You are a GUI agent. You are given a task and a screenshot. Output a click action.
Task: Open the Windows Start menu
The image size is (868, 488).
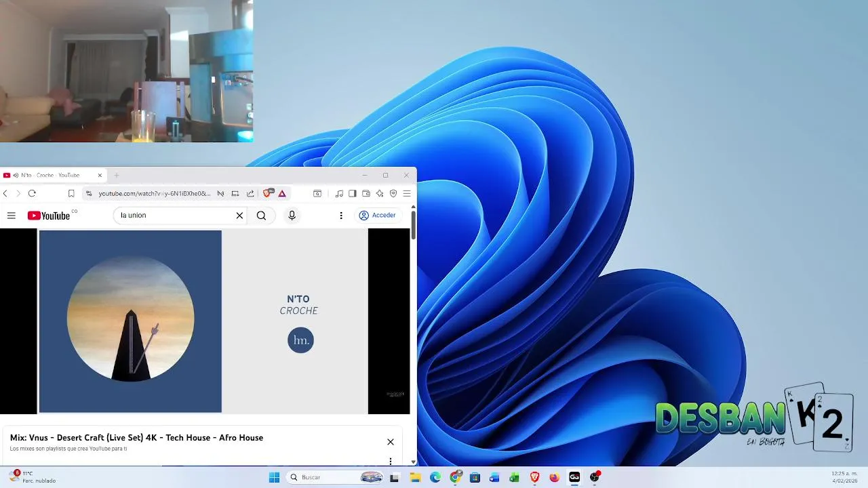(x=274, y=477)
